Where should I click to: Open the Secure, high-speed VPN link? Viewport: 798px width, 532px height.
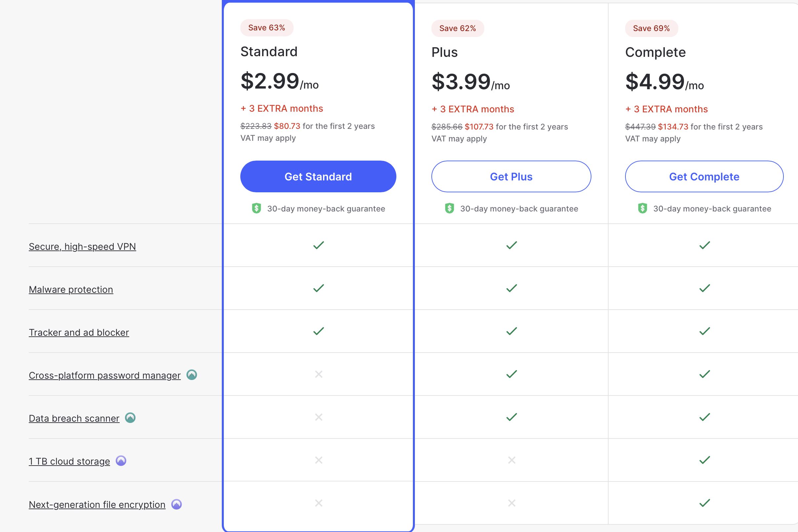[x=82, y=246]
